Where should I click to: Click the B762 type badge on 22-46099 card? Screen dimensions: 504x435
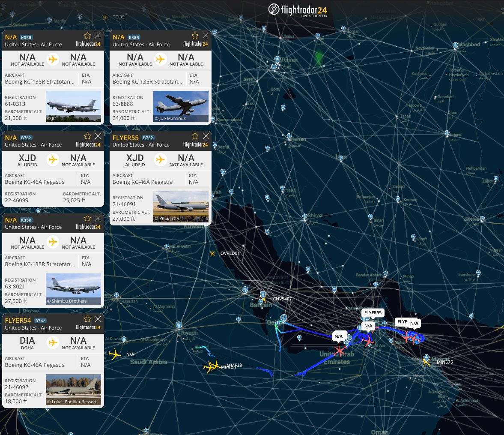tap(26, 138)
